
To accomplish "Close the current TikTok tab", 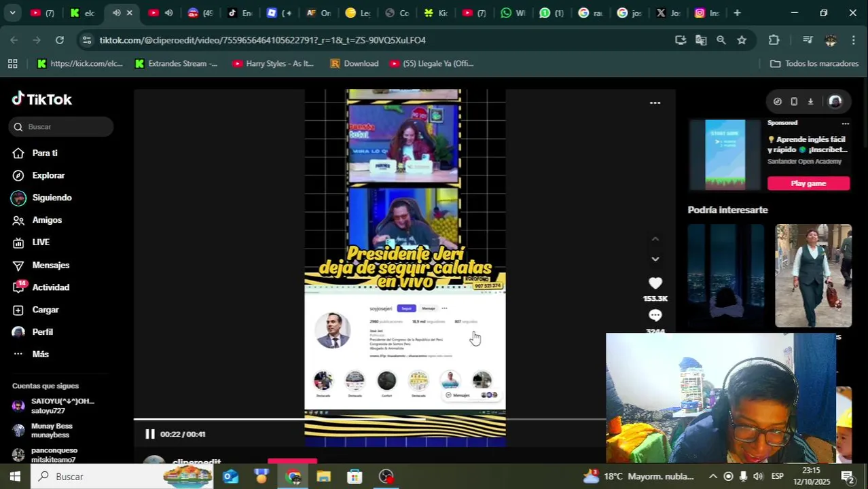I will coord(129,13).
